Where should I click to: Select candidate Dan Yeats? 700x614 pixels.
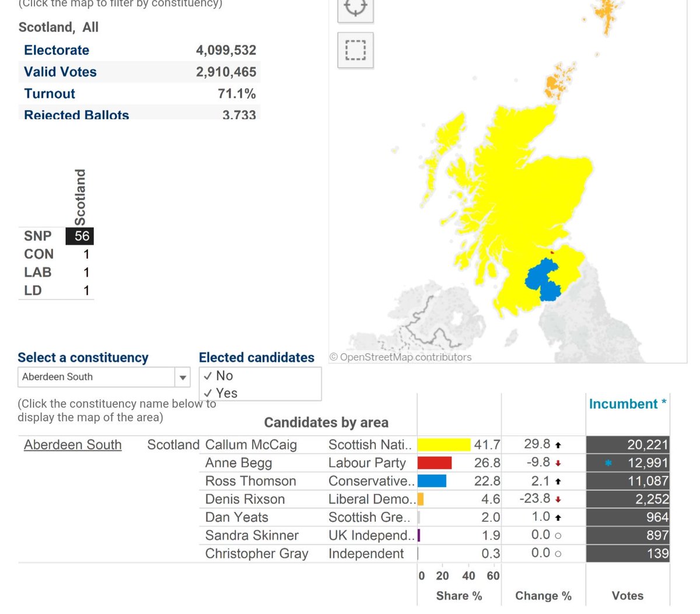[237, 517]
